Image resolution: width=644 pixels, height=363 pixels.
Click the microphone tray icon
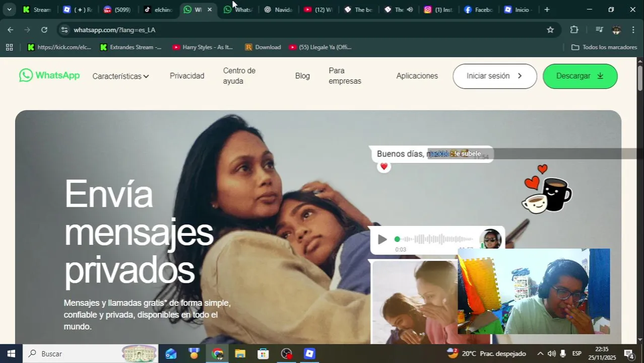point(563,353)
